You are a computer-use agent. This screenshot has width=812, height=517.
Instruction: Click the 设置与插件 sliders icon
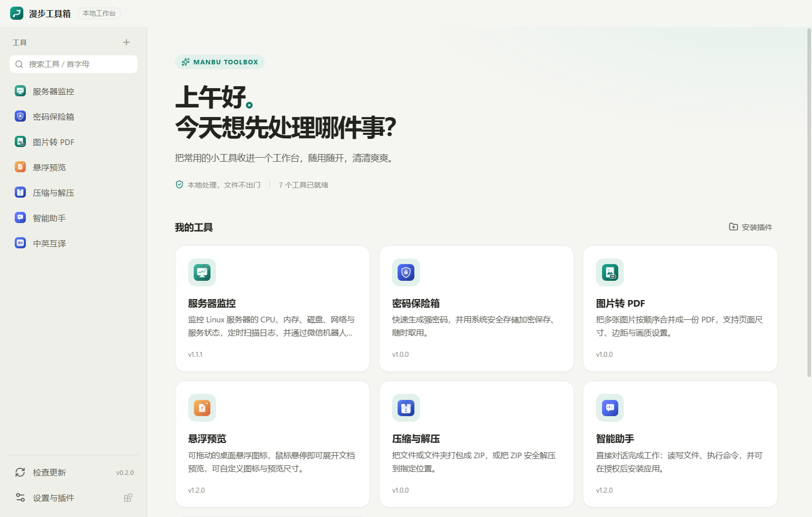pyautogui.click(x=20, y=498)
